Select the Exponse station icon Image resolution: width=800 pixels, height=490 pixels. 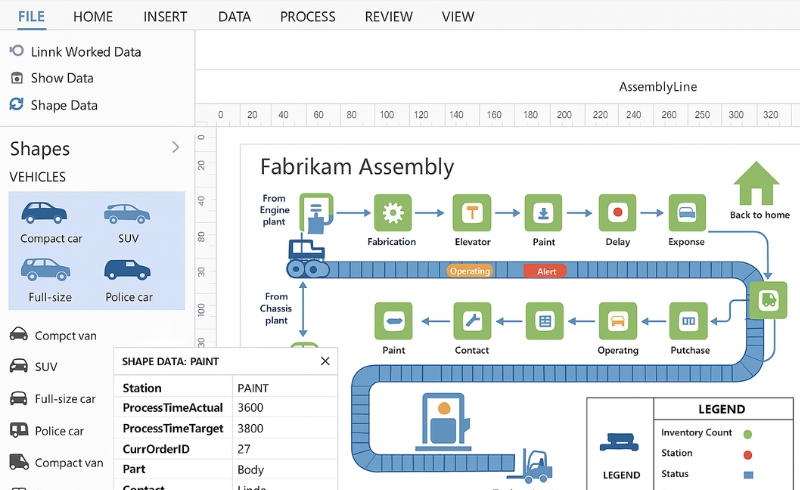coord(687,213)
